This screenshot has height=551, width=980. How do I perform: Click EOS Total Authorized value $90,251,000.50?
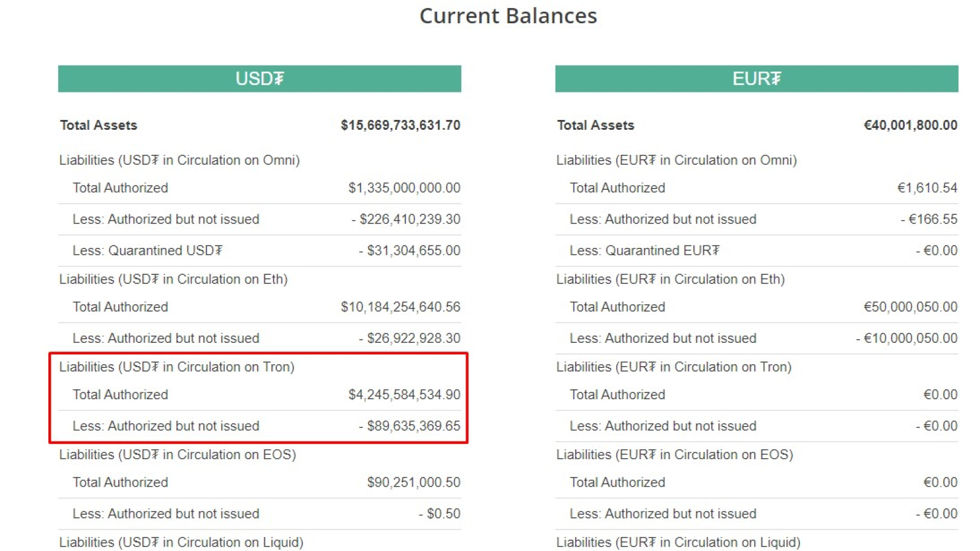(413, 482)
